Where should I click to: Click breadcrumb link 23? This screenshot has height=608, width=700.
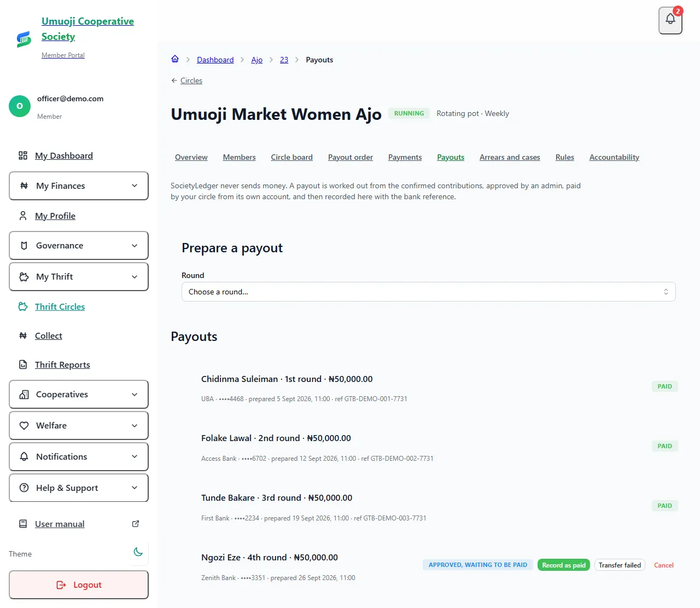coord(284,60)
